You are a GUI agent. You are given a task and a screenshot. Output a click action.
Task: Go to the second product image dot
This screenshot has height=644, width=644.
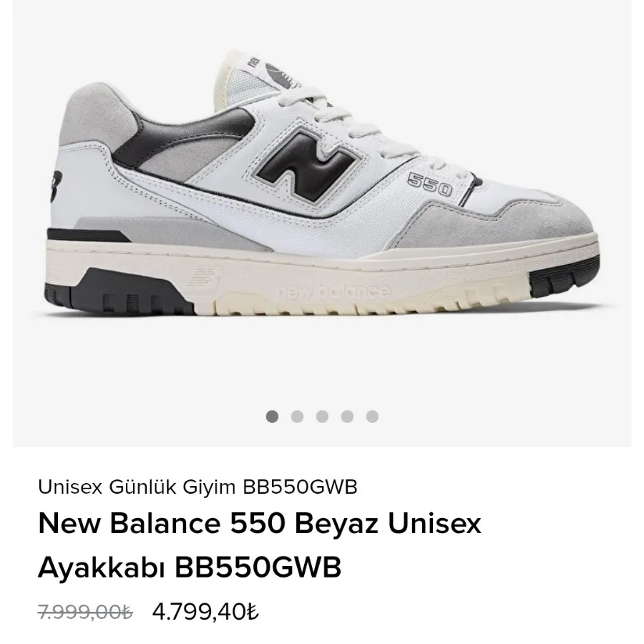click(x=297, y=416)
